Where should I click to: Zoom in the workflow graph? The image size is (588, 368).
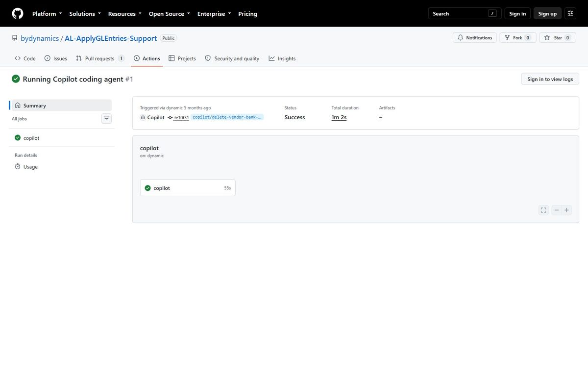pyautogui.click(x=567, y=210)
